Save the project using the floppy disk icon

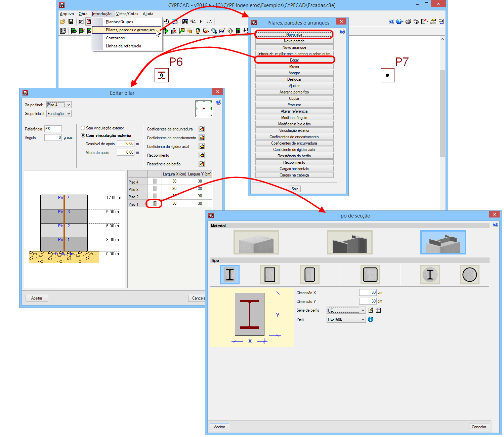pyautogui.click(x=71, y=22)
